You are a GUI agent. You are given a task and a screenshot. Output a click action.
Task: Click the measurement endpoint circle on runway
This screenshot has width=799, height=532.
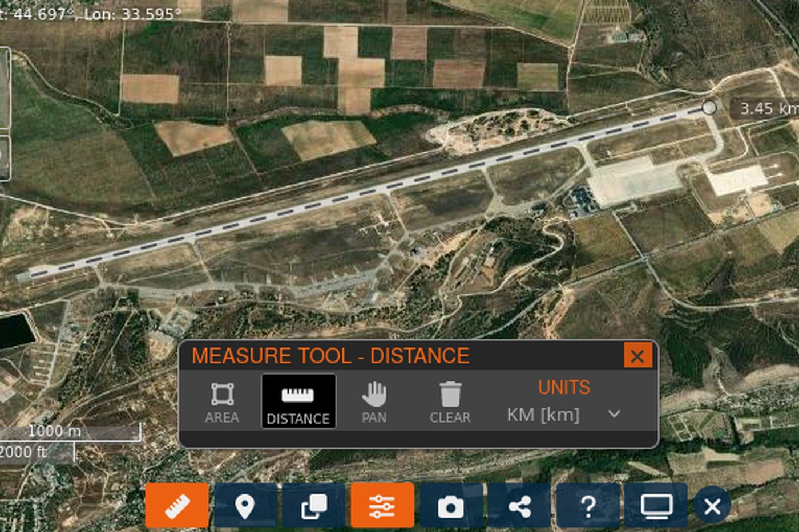pos(709,107)
